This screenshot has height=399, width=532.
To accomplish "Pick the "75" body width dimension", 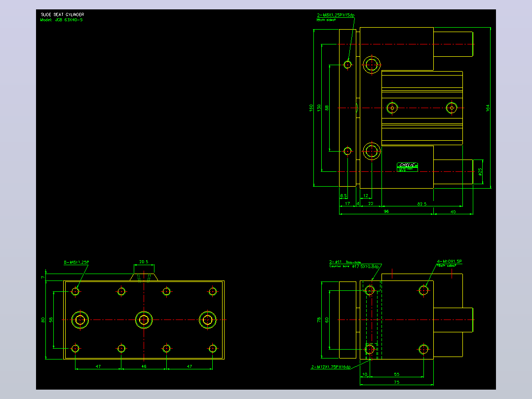I will pyautogui.click(x=397, y=382).
